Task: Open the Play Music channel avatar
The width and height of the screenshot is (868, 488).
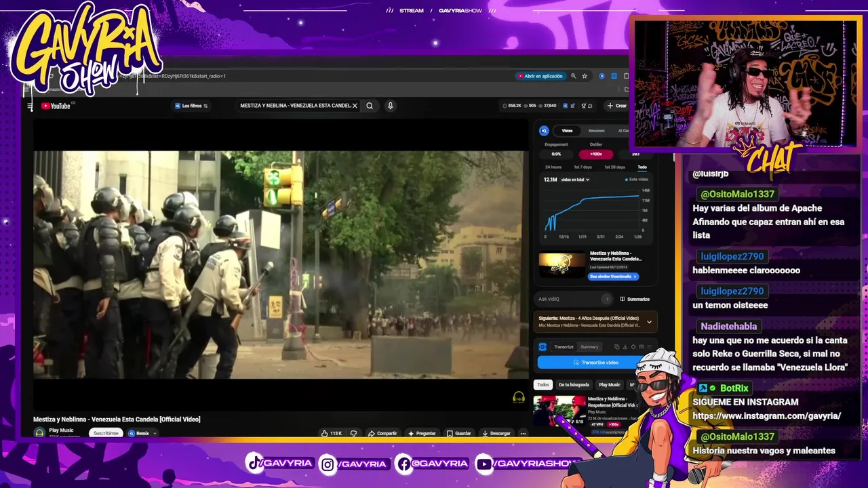Action: [x=39, y=432]
